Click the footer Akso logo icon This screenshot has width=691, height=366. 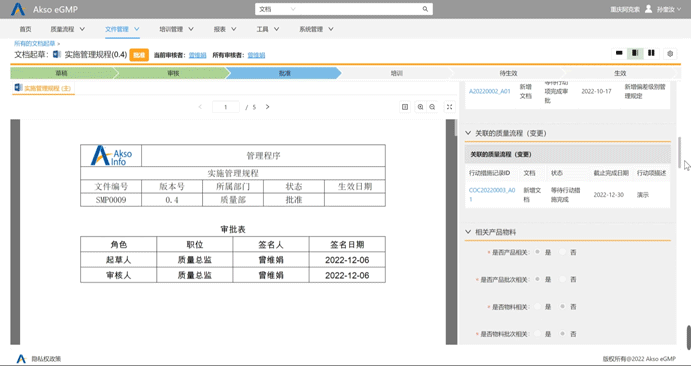[21, 359]
